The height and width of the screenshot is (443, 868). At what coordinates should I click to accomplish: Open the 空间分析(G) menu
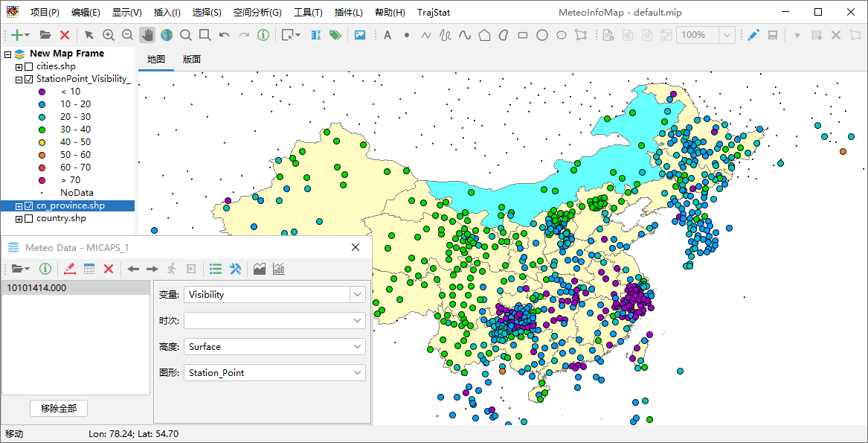click(x=257, y=13)
